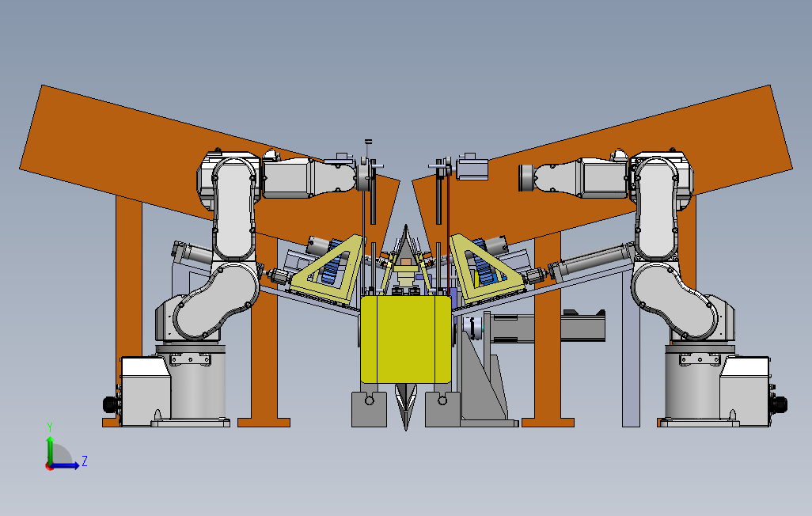This screenshot has height=516, width=812.
Task: Select the white controller box at right robot base
Action: (x=745, y=391)
